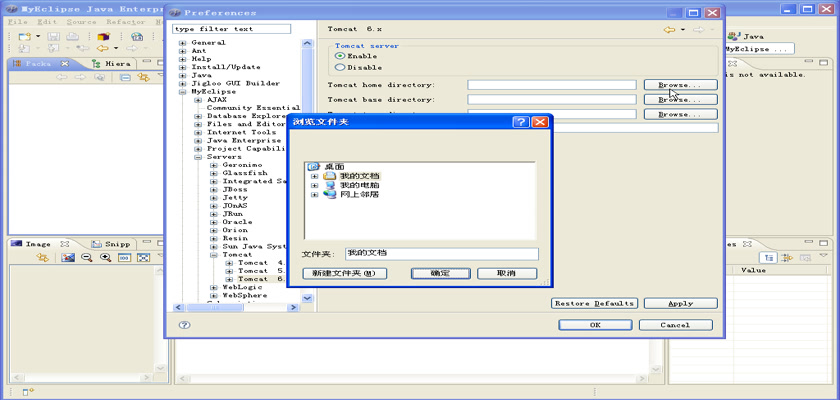Click the zoom in magnifier icon
This screenshot has height=400, width=840.
pos(106,258)
